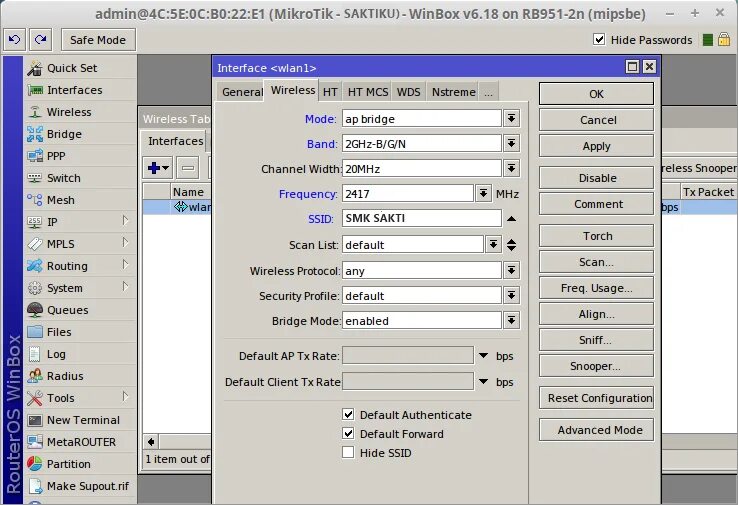Enable the Hide SSID checkbox
738x505 pixels.
coord(348,453)
